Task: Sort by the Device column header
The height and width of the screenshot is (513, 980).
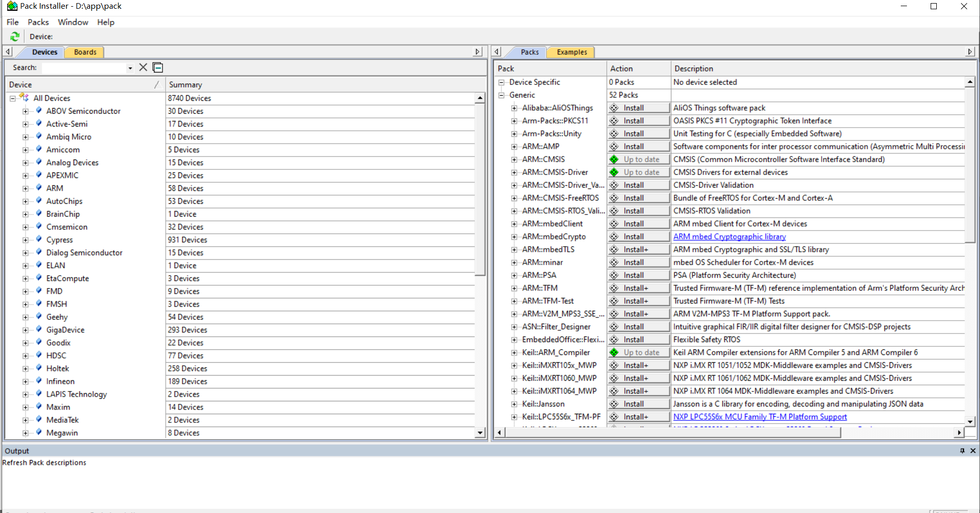Action: pos(85,84)
